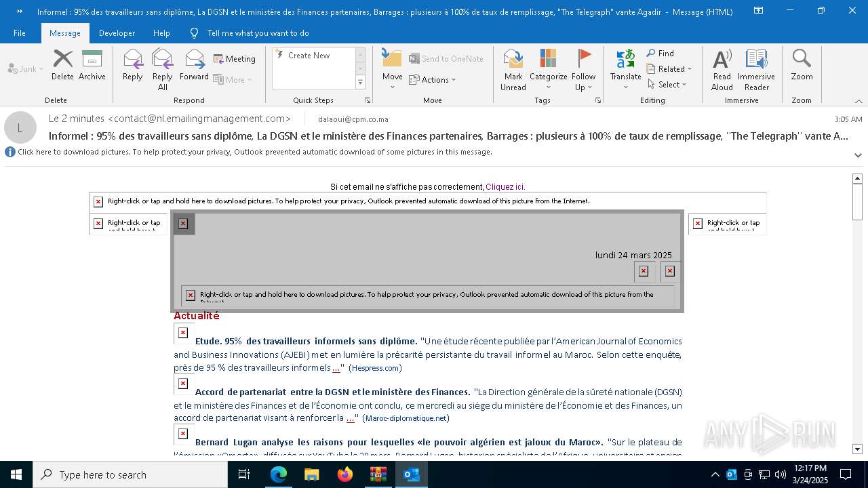This screenshot has width=868, height=488.
Task: Click the 'Actualité' heading
Action: coord(197,316)
